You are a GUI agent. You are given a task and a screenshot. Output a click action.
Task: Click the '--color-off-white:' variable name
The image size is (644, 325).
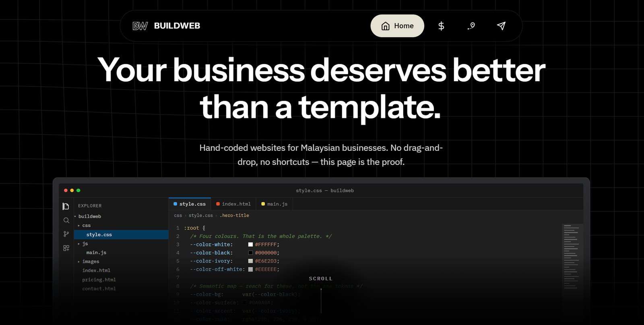217,269
